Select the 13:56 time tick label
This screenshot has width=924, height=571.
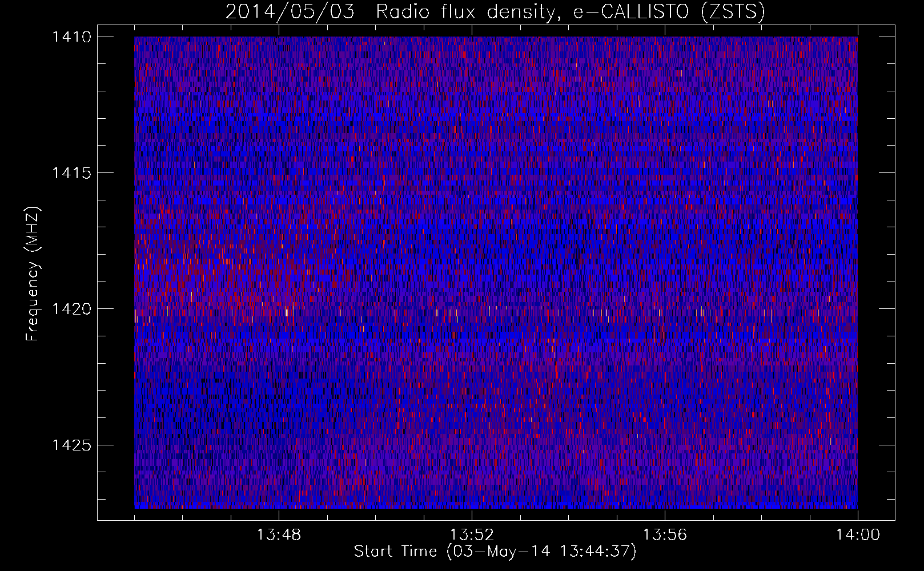(x=665, y=535)
